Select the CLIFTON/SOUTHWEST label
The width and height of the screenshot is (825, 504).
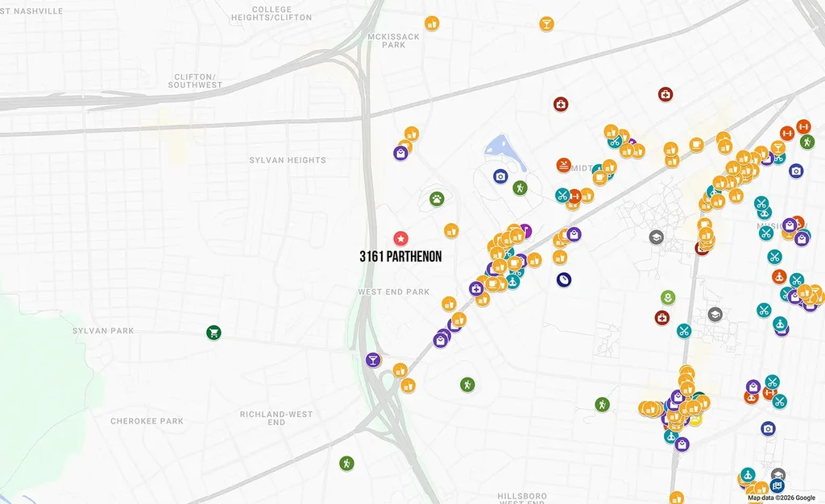tap(195, 81)
